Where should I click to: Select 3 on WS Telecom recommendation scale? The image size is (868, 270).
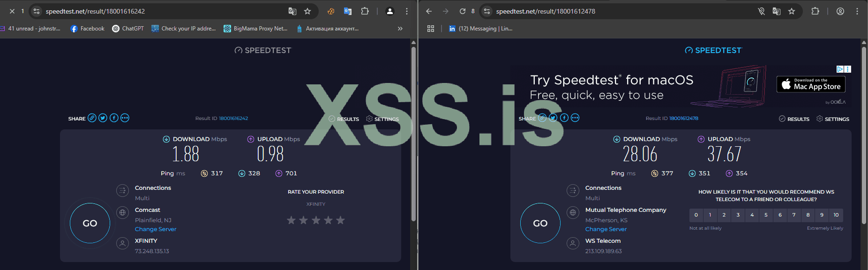[x=738, y=215]
